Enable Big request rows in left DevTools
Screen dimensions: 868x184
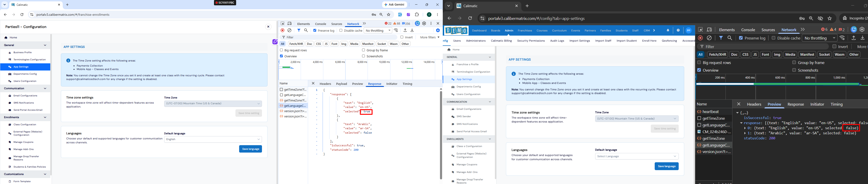tap(281, 50)
